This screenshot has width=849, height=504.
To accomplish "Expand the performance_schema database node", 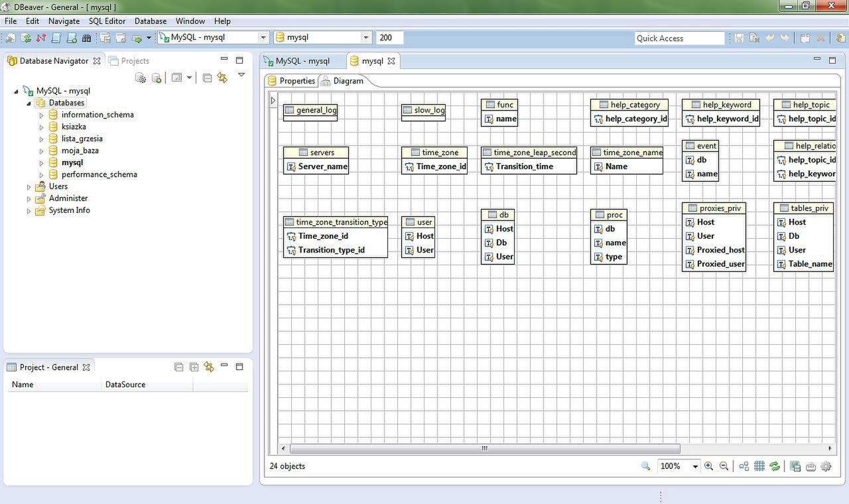I will point(41,174).
